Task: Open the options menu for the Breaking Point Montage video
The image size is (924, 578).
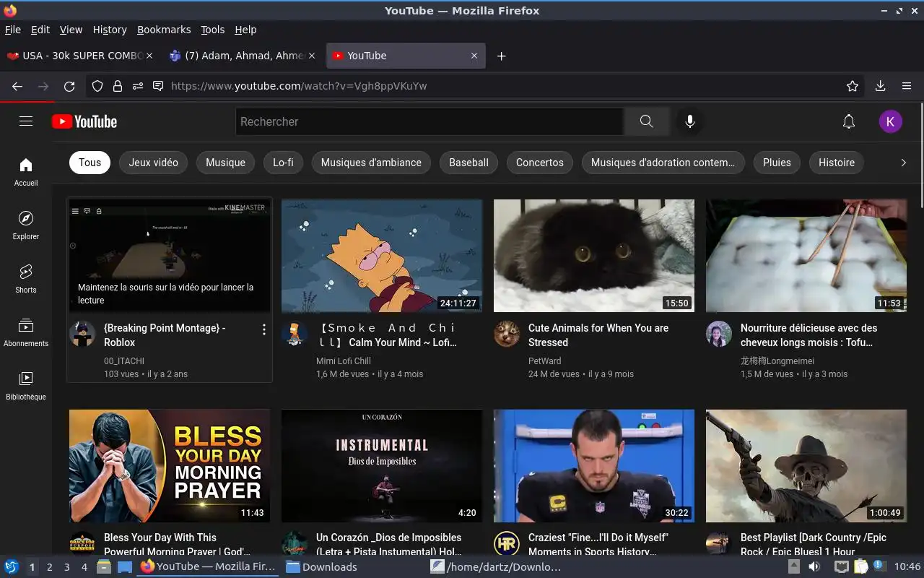Action: (264, 329)
